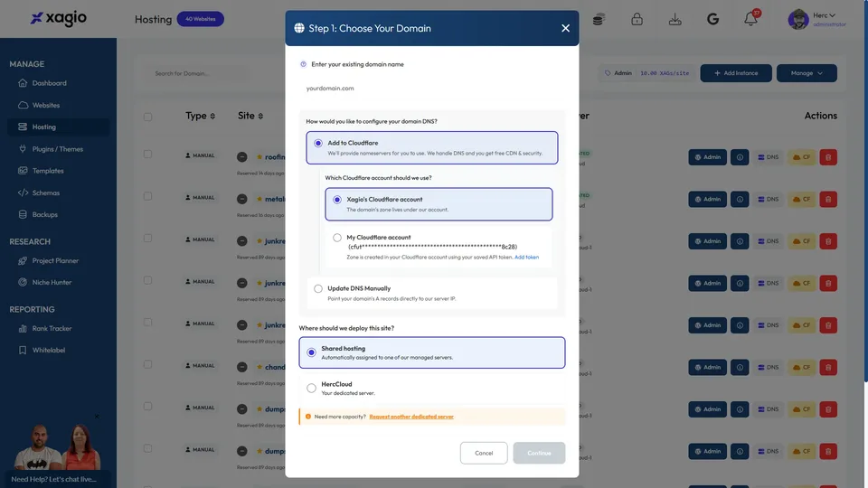Viewport: 868px width, 488px height.
Task: Click the Cancel button in dialog
Action: (483, 453)
